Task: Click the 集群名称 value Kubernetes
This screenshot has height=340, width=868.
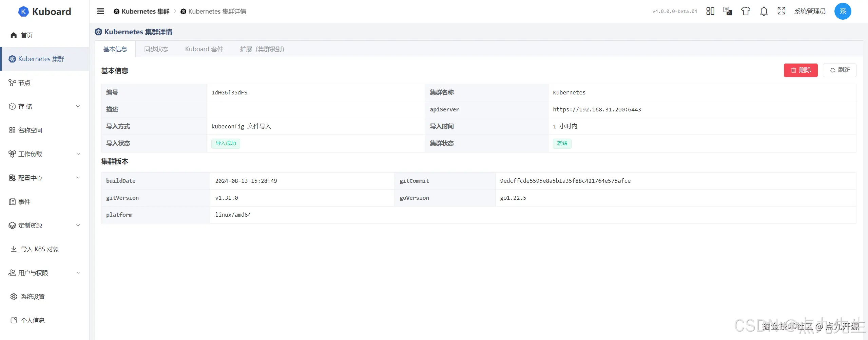Action: 569,92
